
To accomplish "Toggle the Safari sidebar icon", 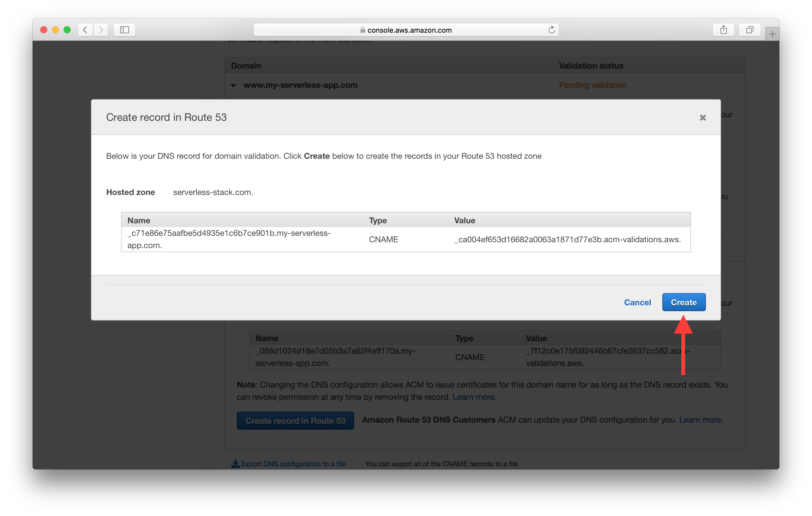I will (125, 30).
